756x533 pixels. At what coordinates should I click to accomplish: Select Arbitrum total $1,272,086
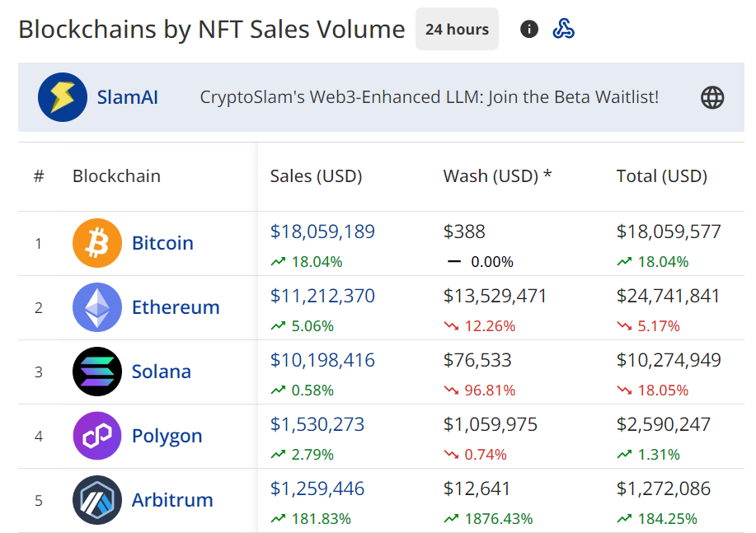(663, 489)
